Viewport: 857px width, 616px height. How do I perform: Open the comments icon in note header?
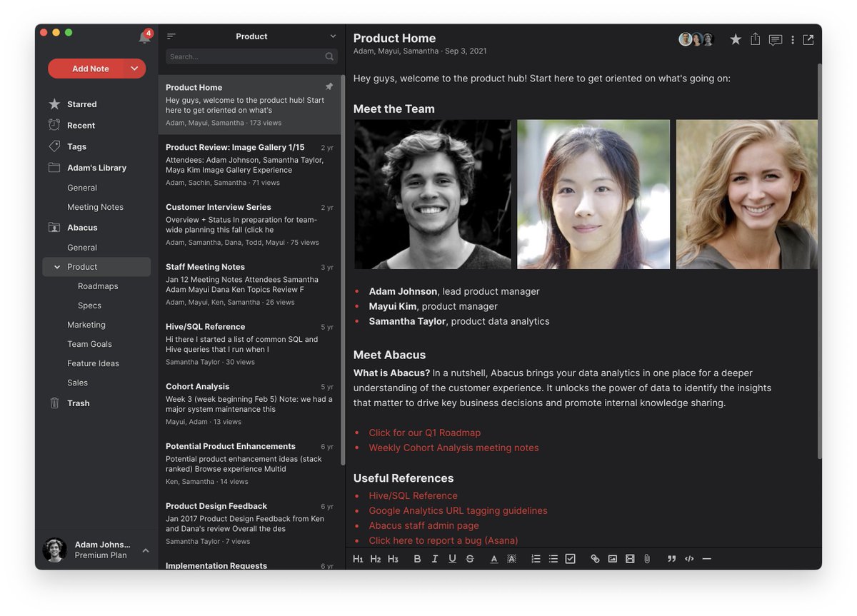tap(775, 40)
